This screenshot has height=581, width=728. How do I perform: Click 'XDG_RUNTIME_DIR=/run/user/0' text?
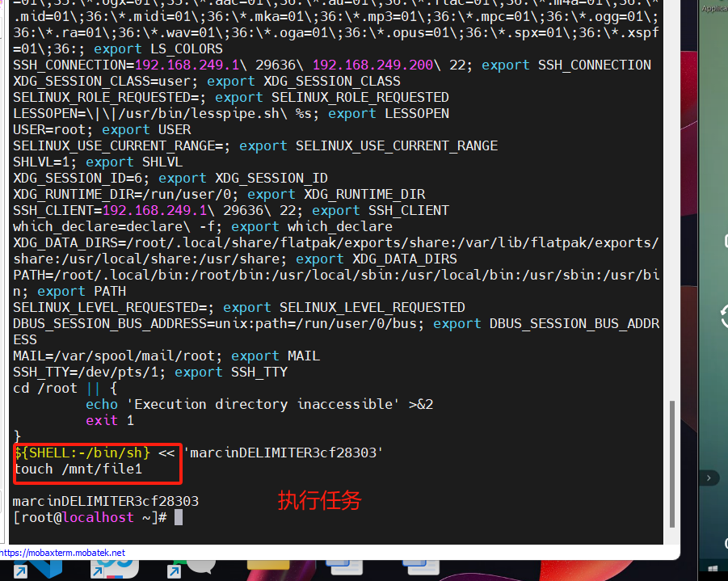click(x=122, y=194)
